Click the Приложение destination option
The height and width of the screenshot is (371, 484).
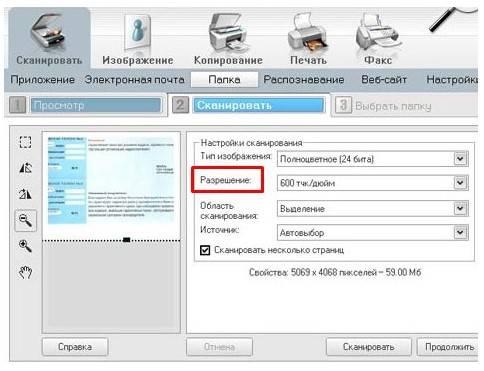coord(43,80)
